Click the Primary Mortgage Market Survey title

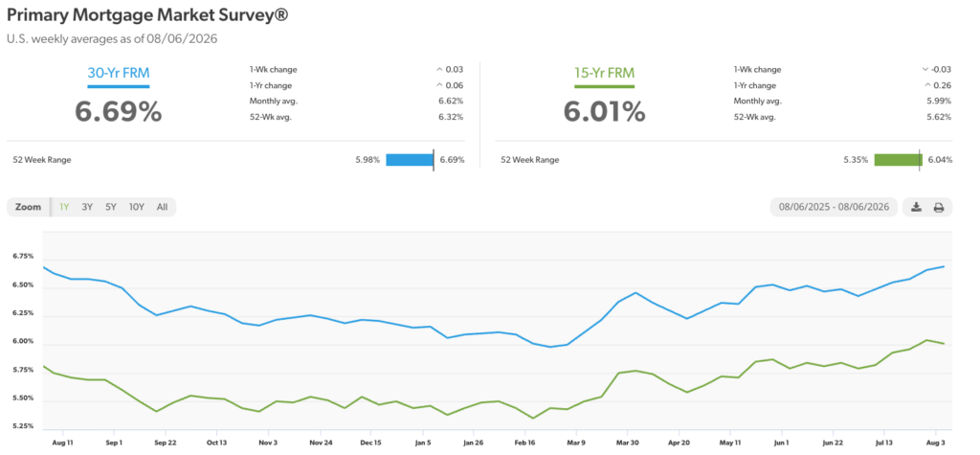click(x=147, y=15)
